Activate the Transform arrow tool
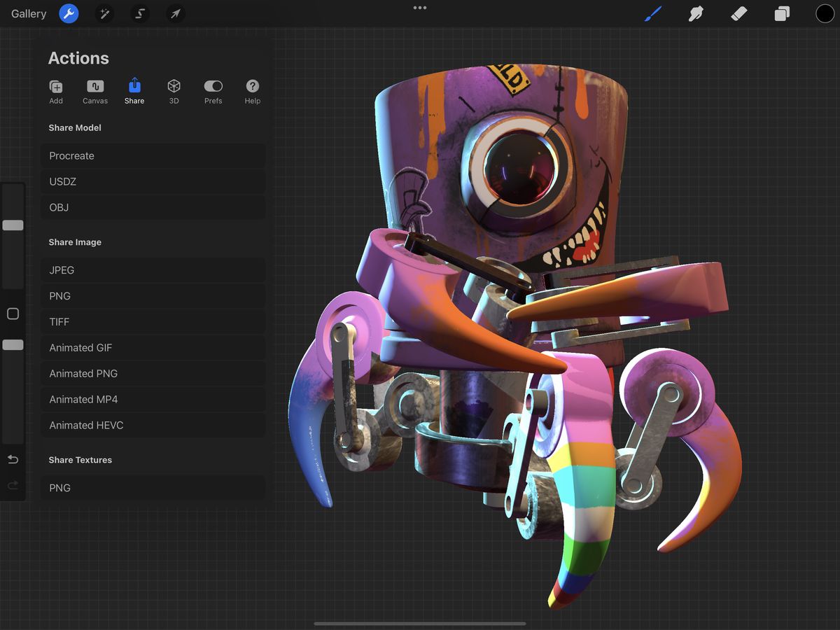The image size is (840, 630). (175, 13)
